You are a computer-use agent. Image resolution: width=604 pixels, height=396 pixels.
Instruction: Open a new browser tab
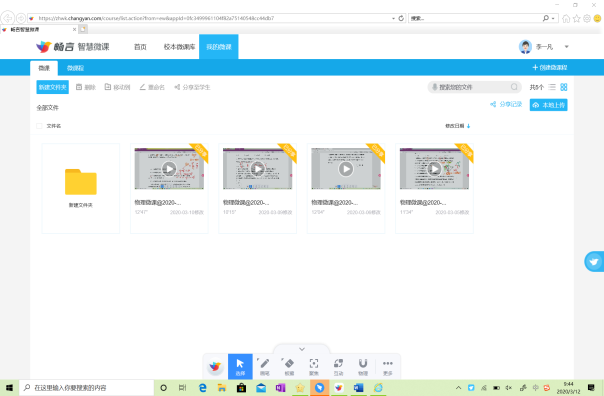pos(83,29)
